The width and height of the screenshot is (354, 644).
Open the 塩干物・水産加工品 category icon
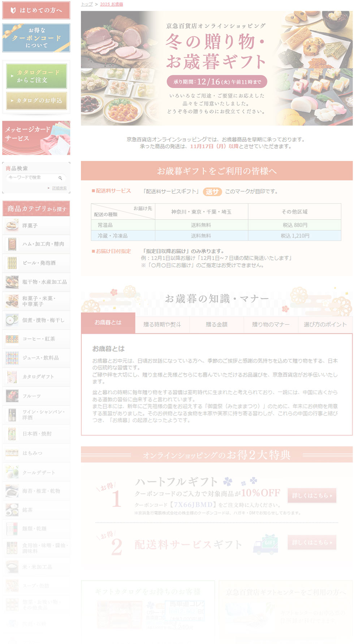pyautogui.click(x=12, y=282)
